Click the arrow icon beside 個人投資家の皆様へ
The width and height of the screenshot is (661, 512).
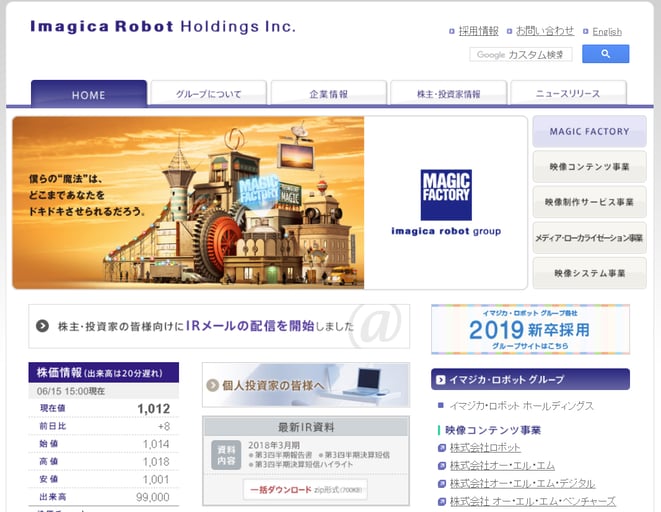point(212,385)
